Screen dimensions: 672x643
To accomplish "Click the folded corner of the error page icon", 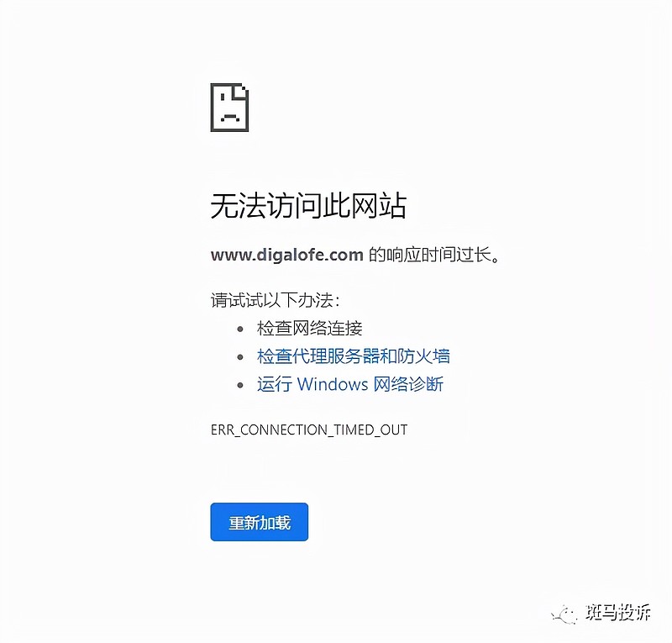I will pos(240,92).
